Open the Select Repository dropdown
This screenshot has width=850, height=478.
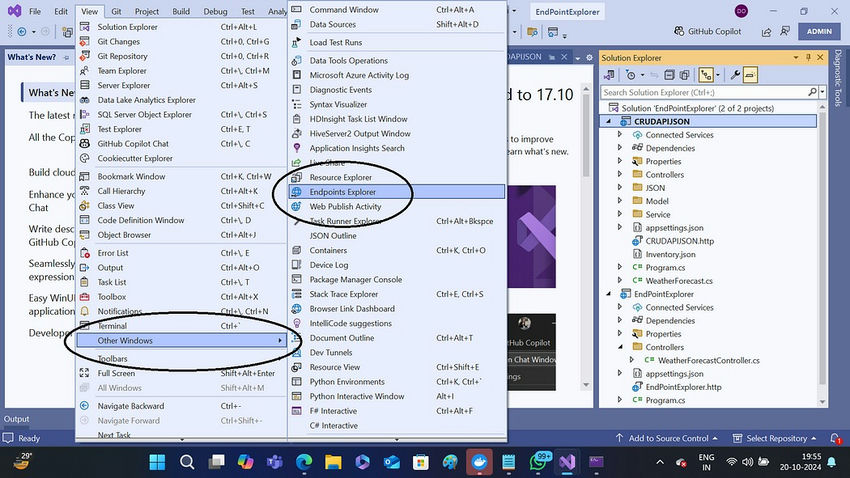(x=774, y=438)
